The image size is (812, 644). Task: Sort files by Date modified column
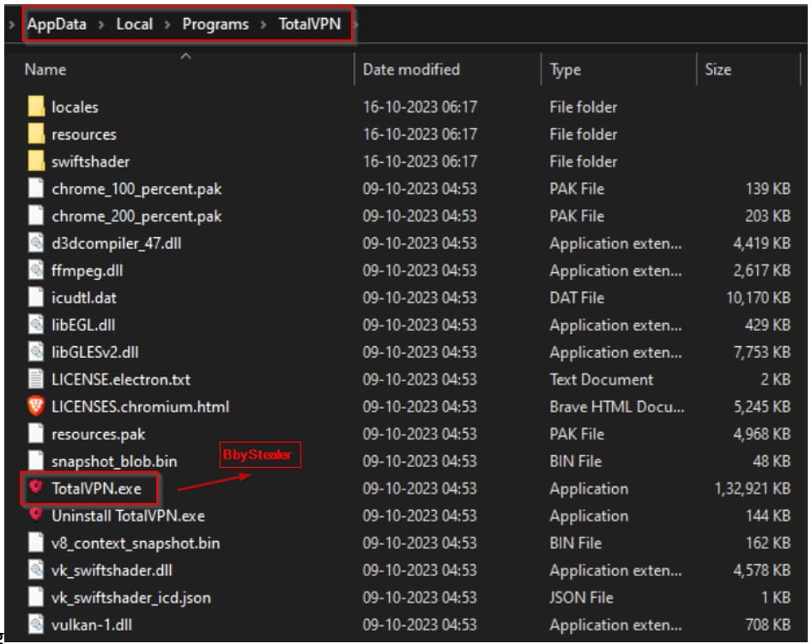(411, 70)
